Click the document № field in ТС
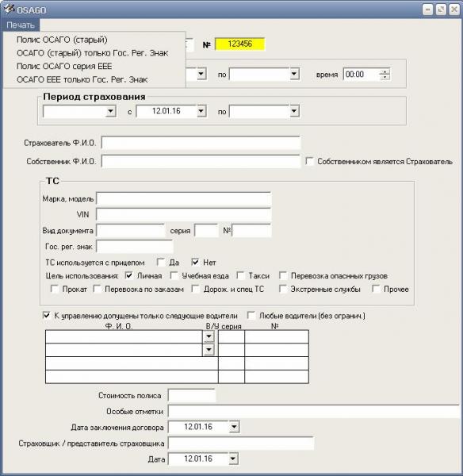 click(251, 230)
